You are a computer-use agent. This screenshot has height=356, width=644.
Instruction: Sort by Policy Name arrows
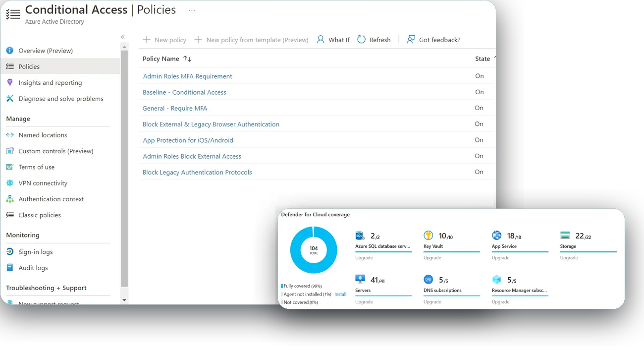(x=187, y=59)
